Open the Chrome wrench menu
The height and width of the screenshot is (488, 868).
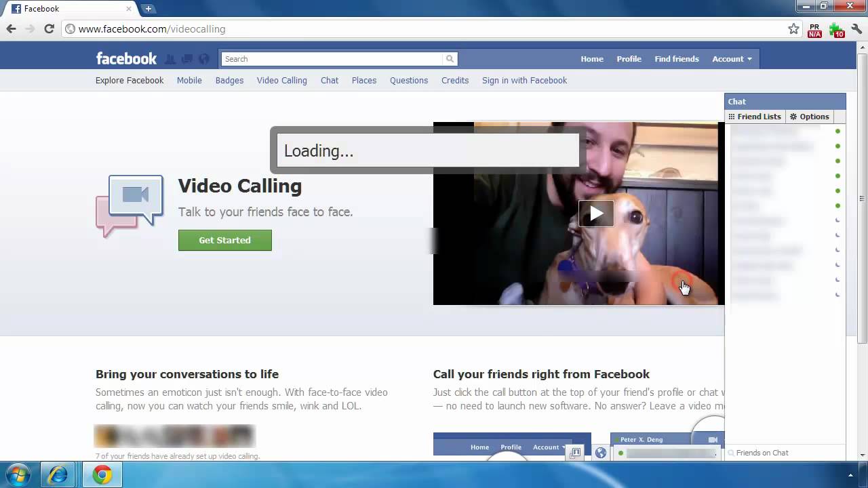[857, 29]
